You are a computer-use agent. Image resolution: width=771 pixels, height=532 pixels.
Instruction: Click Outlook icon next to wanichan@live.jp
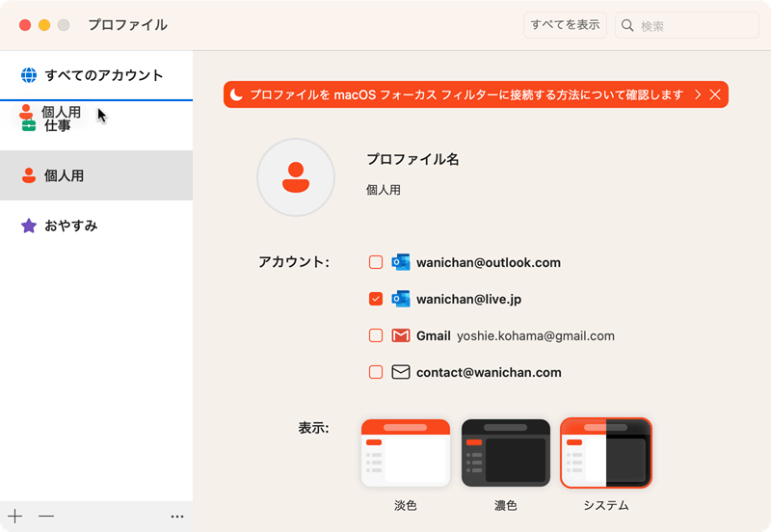(x=401, y=299)
